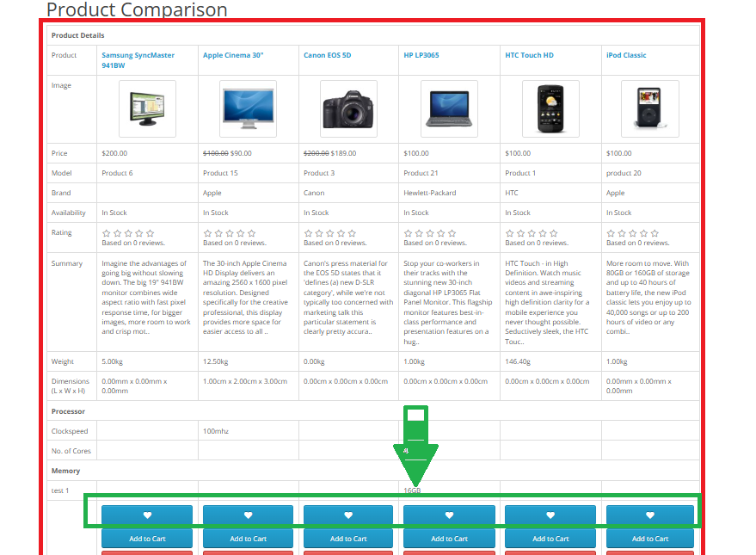Click the HP laptop product image

pyautogui.click(x=449, y=109)
